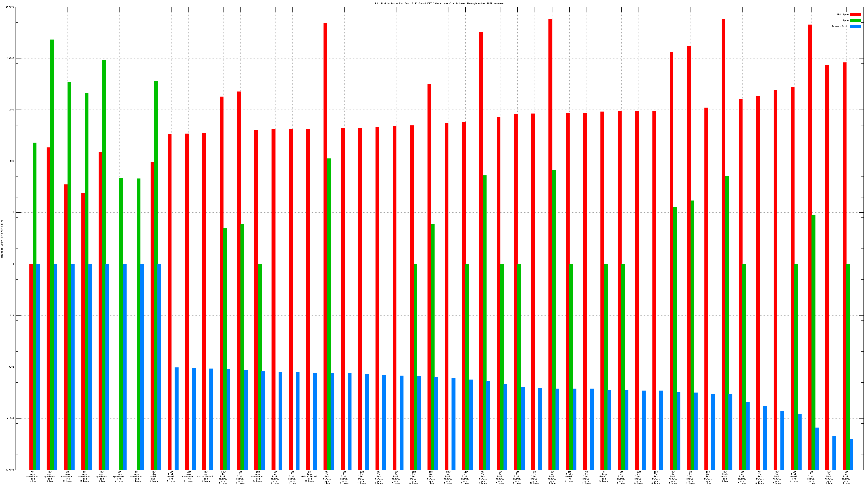Click the green Spam legend swatch
Viewport: 868px width, 488px height.
click(x=855, y=21)
